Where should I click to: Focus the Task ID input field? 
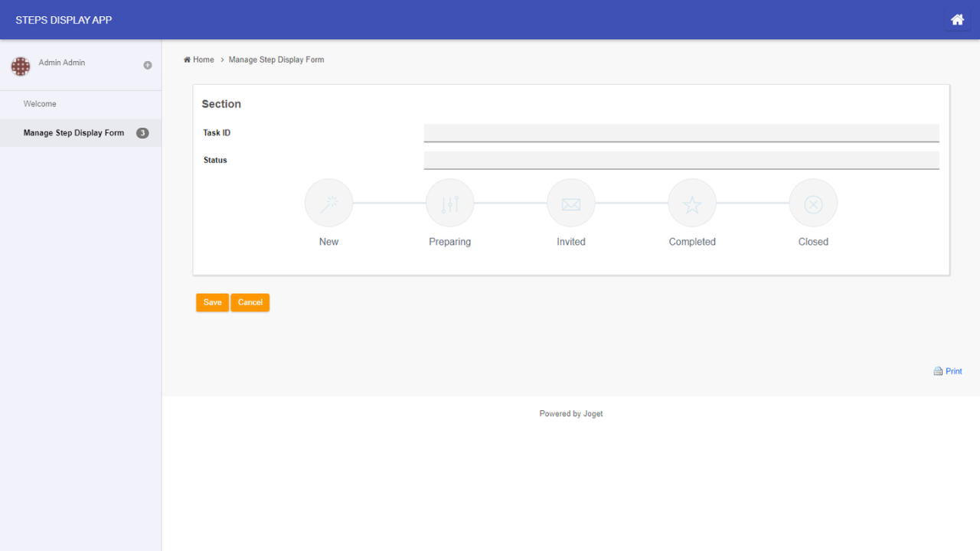[681, 132]
